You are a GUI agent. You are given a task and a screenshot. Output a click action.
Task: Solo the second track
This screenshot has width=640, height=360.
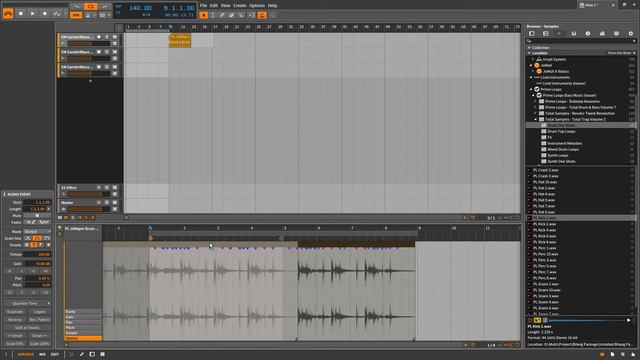(x=107, y=52)
